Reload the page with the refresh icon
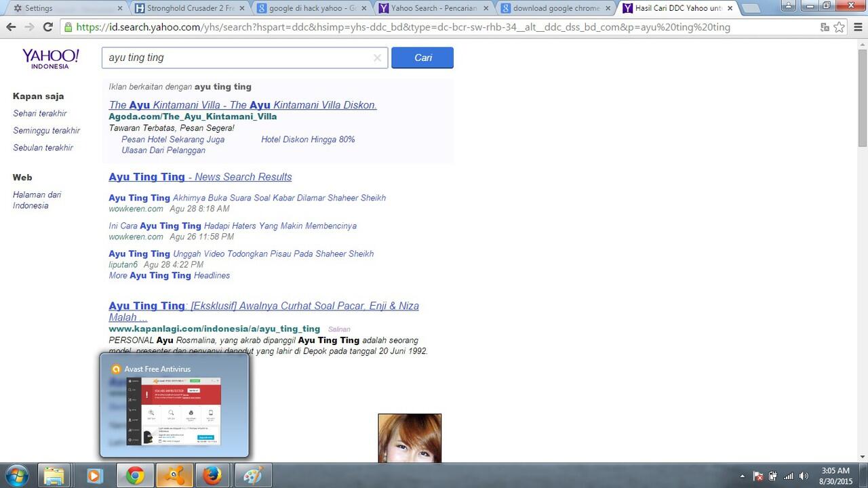The height and width of the screenshot is (488, 868). [47, 27]
